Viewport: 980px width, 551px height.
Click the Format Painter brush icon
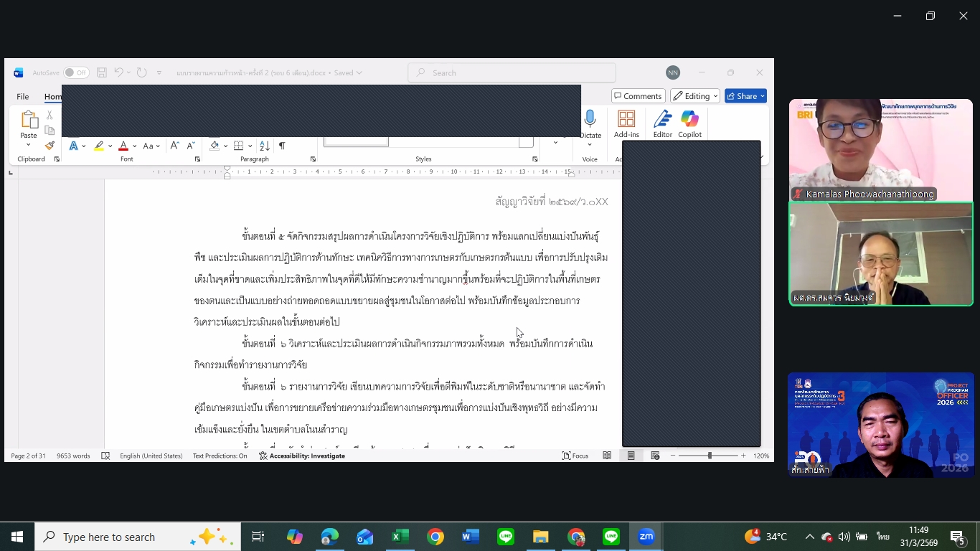(50, 146)
